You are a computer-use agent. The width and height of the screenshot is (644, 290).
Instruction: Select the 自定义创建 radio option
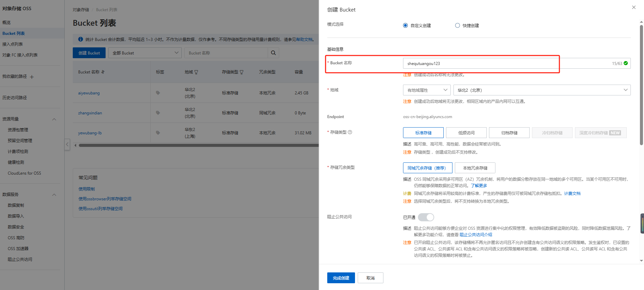pyautogui.click(x=405, y=25)
